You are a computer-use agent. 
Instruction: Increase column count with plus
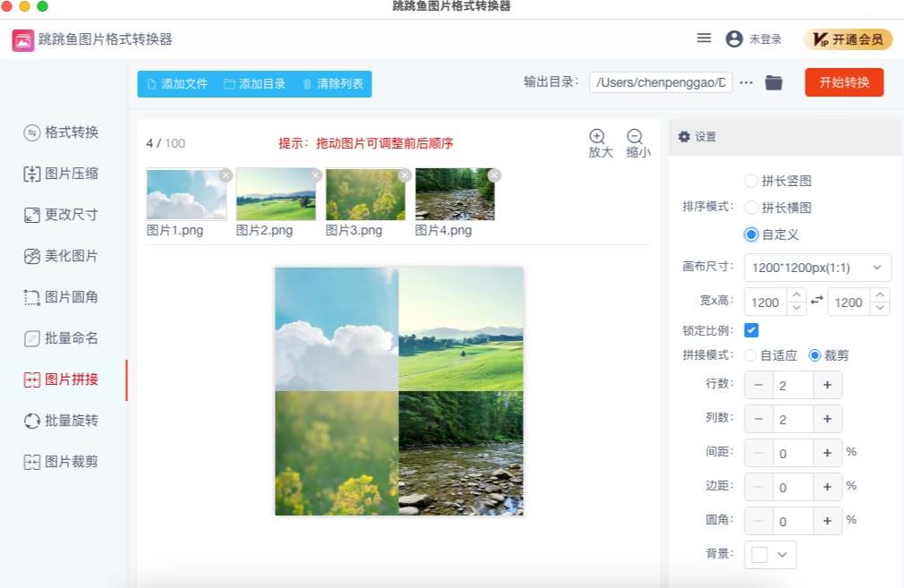[827, 419]
